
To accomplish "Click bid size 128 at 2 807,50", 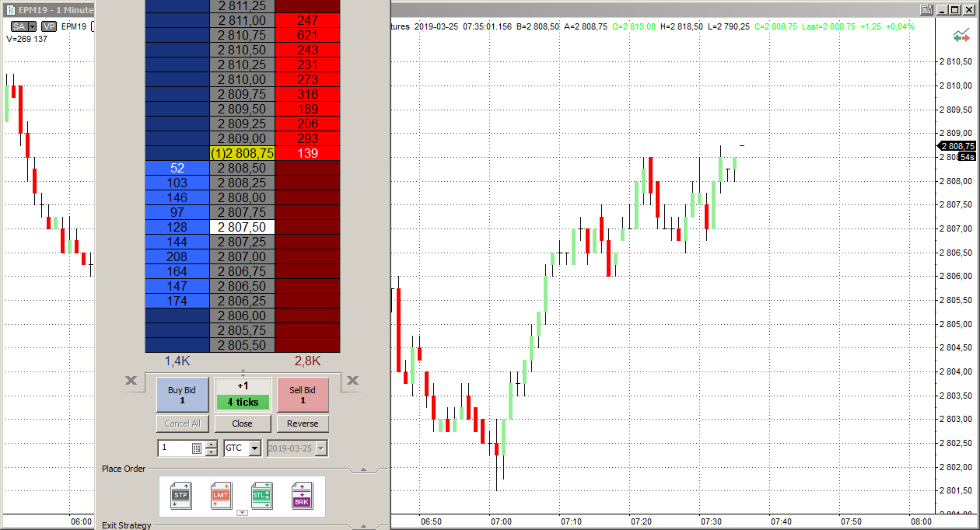I will click(177, 227).
